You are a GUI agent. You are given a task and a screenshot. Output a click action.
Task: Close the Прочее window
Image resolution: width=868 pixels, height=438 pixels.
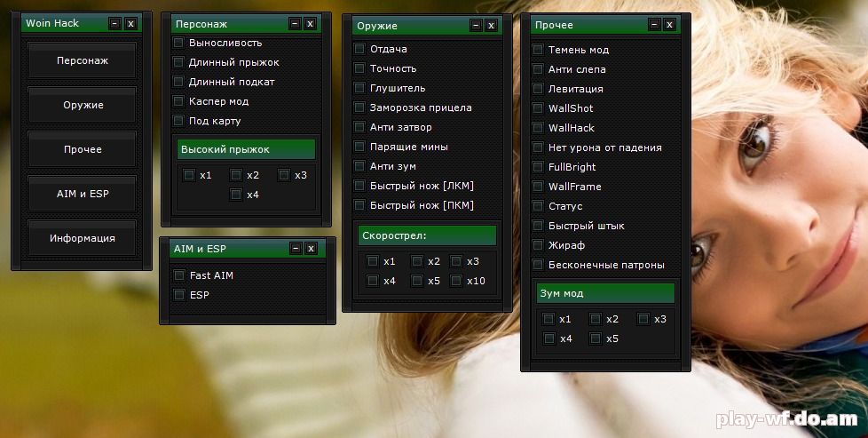(x=670, y=25)
